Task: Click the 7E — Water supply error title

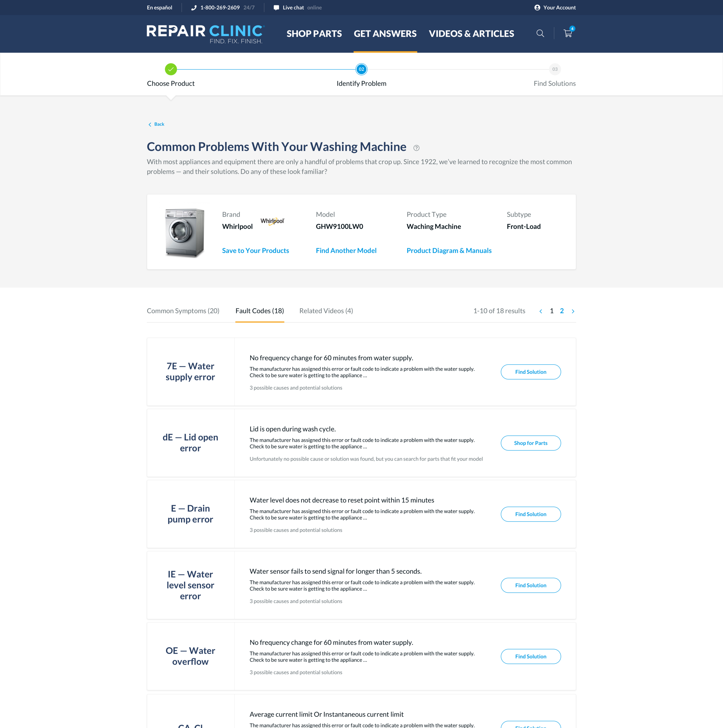Action: click(x=190, y=372)
